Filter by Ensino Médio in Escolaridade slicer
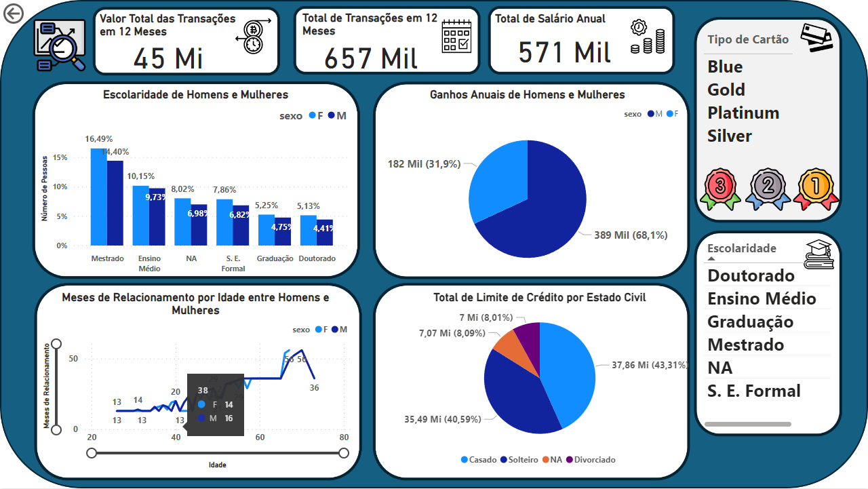The height and width of the screenshot is (489, 868). pos(762,298)
